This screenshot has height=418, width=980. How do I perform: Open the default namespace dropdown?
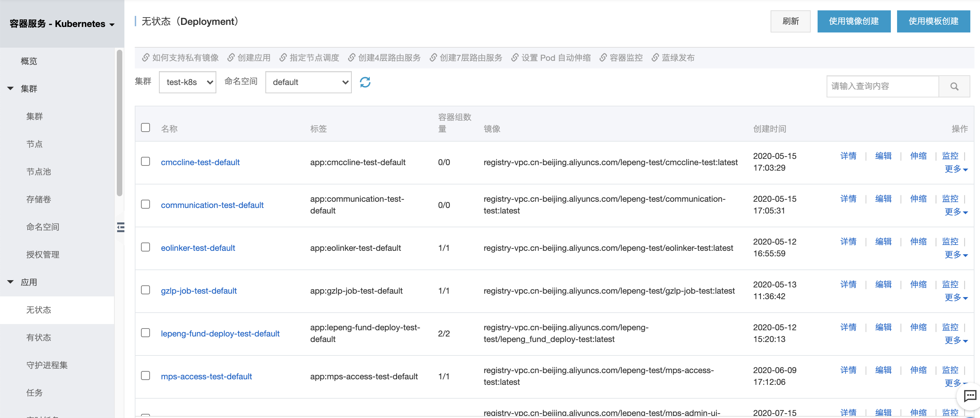coord(308,82)
